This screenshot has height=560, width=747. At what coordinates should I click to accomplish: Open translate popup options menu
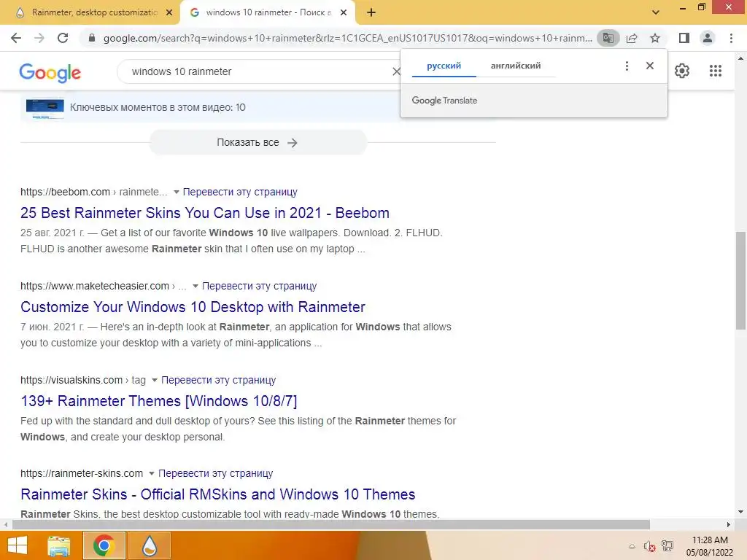627,66
